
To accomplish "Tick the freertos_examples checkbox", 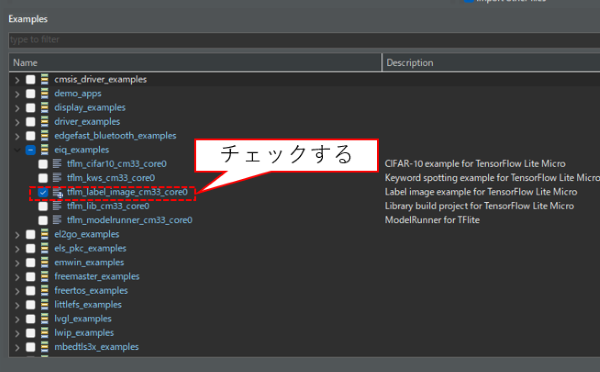I will coord(31,291).
